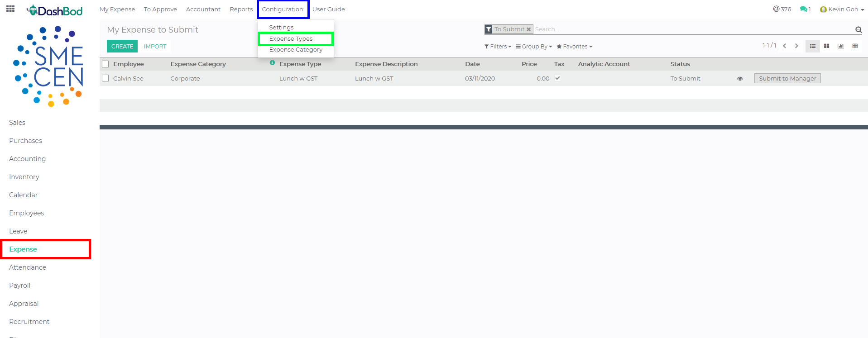Screen dimensions: 868x338
Task: Open the apps grid menu icon
Action: [10, 9]
